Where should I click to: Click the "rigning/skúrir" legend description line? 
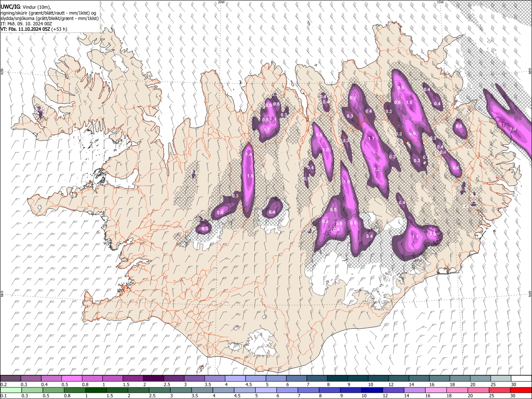click(x=48, y=13)
